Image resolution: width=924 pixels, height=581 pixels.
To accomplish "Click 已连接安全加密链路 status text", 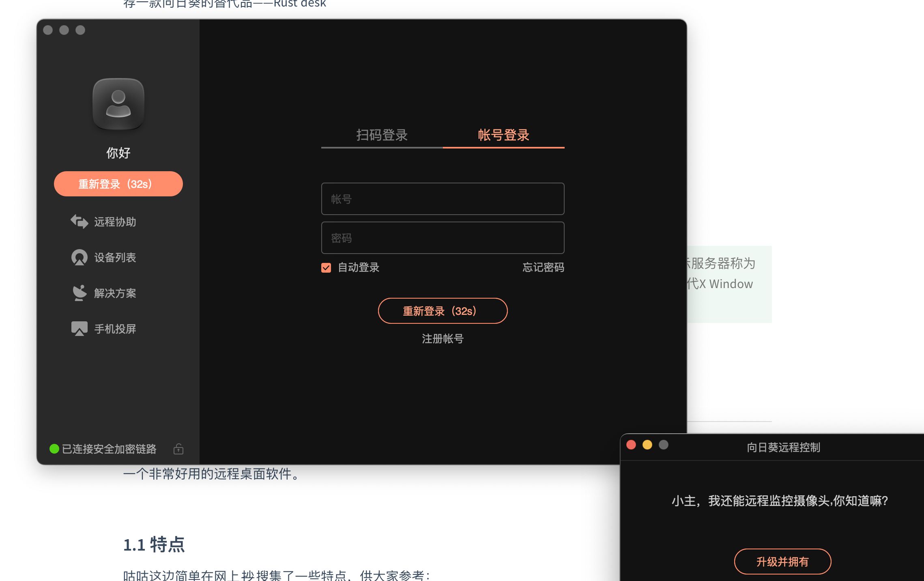I will coord(109,449).
